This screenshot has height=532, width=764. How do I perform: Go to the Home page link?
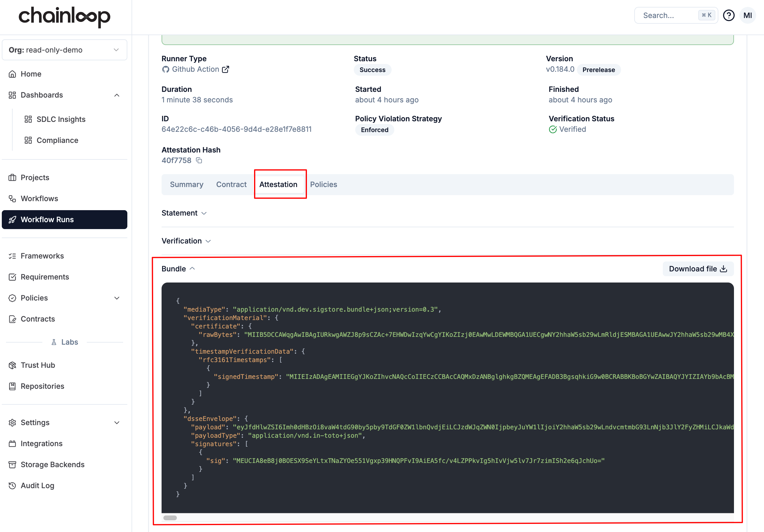tap(64, 74)
